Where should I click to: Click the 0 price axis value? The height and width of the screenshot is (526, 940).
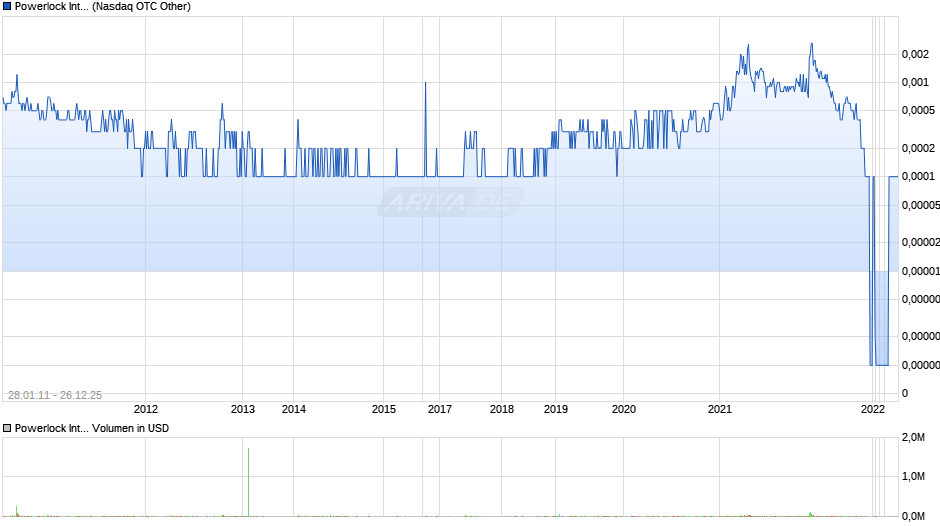[x=905, y=393]
